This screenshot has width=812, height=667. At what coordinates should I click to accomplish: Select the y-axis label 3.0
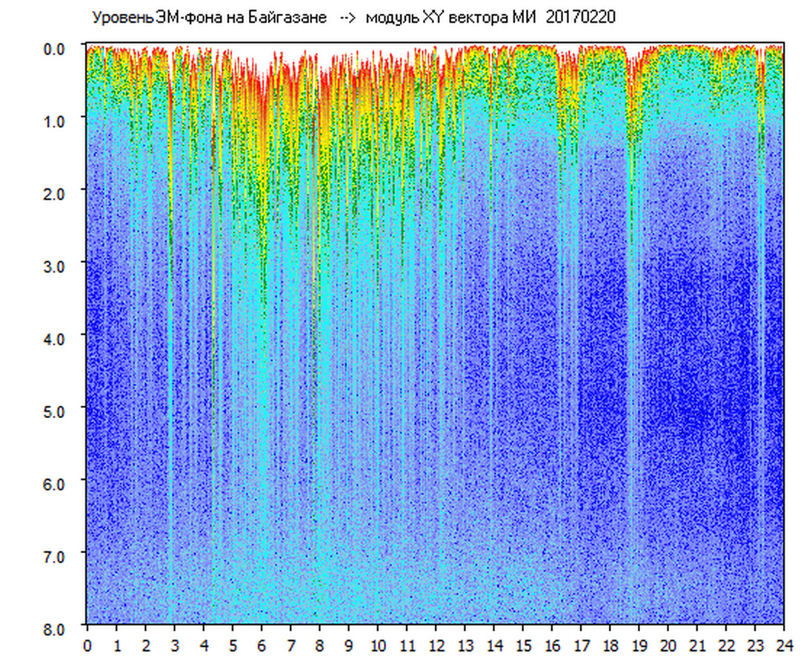click(56, 265)
